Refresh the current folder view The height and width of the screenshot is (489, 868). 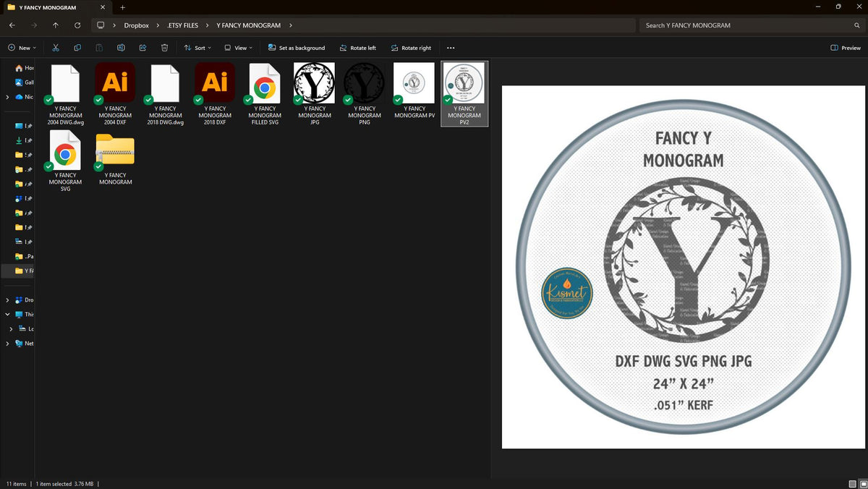77,25
